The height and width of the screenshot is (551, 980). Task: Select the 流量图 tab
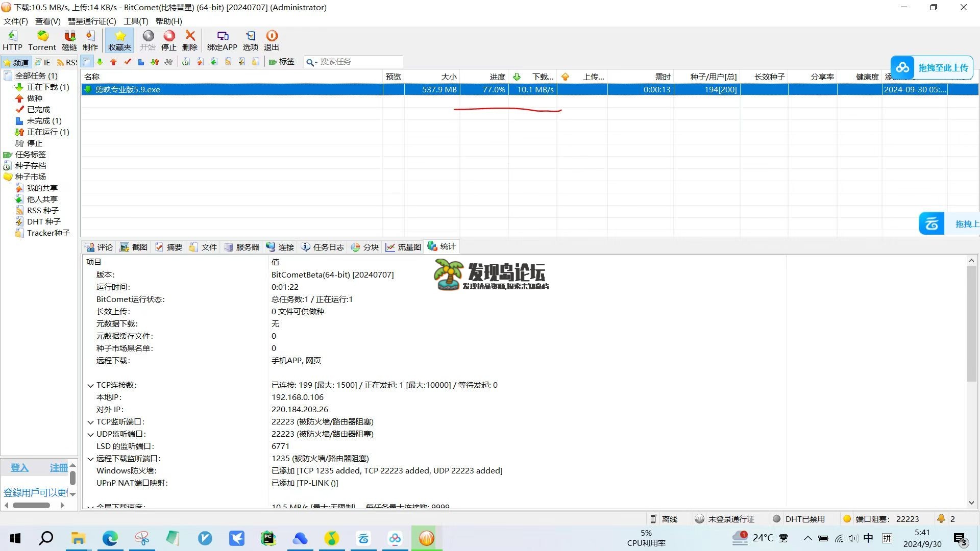point(408,246)
